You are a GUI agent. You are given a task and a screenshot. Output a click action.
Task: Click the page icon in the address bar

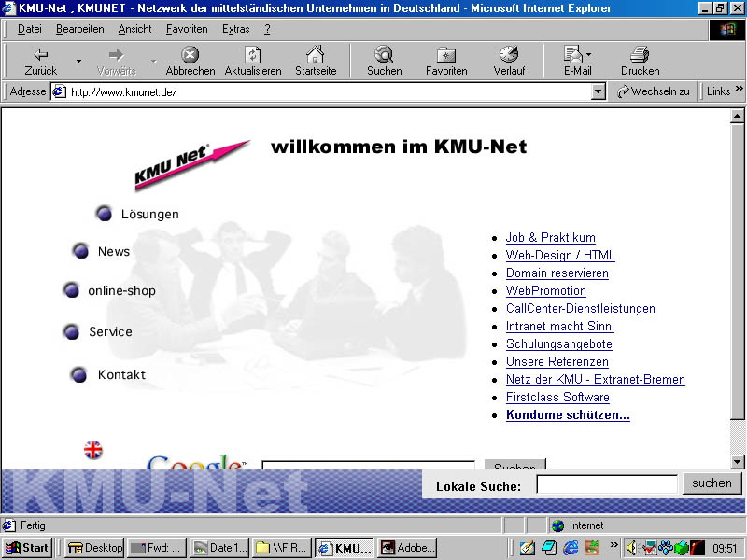click(59, 91)
